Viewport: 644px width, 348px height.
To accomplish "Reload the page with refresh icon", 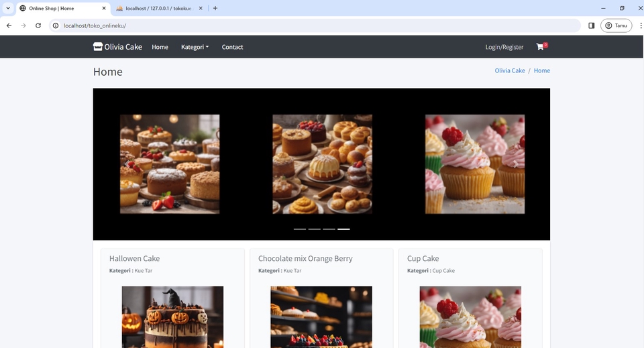I will coord(38,25).
